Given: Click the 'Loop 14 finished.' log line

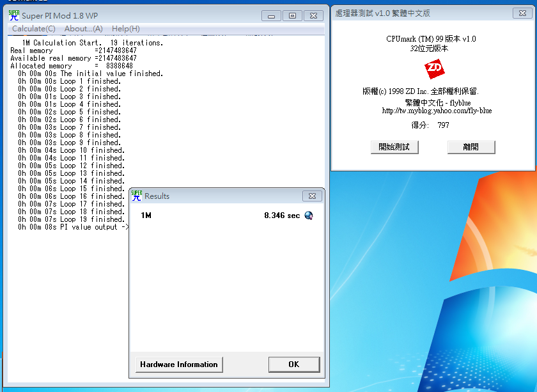Looking at the screenshot, I should pyautogui.click(x=71, y=181).
